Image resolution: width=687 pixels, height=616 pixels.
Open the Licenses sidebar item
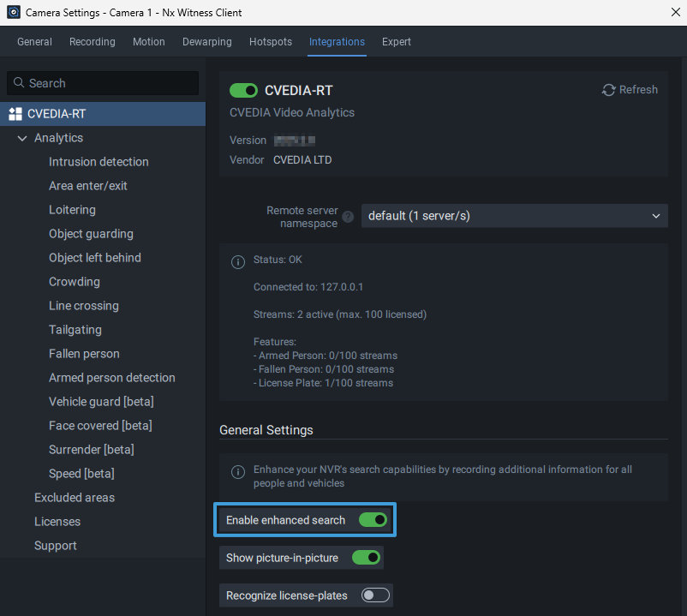[x=57, y=522]
